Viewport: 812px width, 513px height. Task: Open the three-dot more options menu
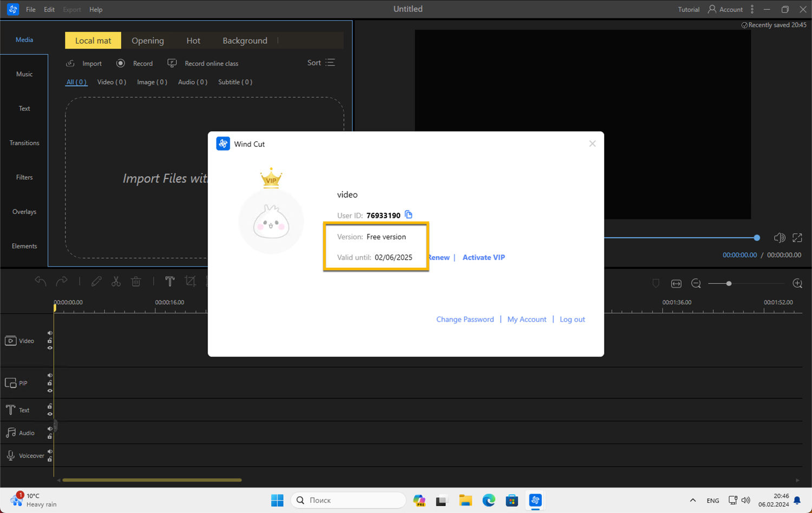point(752,9)
